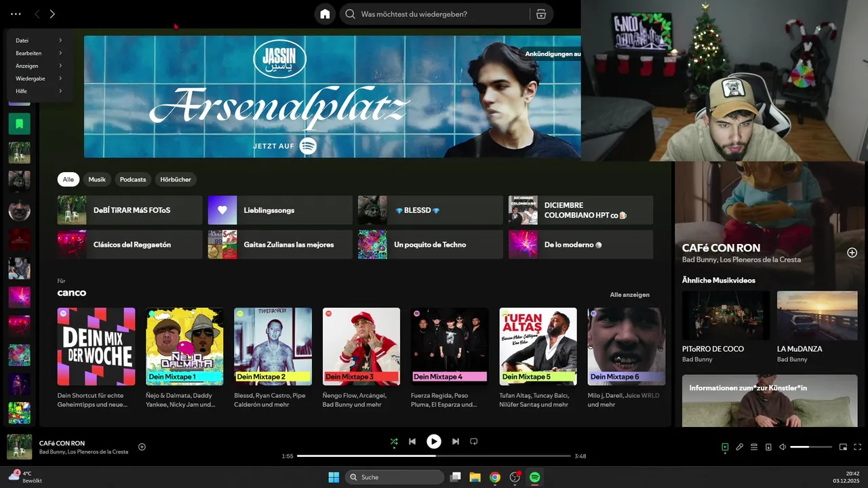Click the search magnifier icon
The width and height of the screenshot is (868, 488).
(x=350, y=14)
